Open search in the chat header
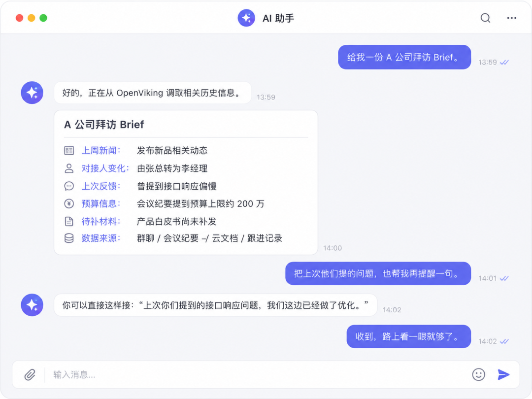 pos(485,18)
